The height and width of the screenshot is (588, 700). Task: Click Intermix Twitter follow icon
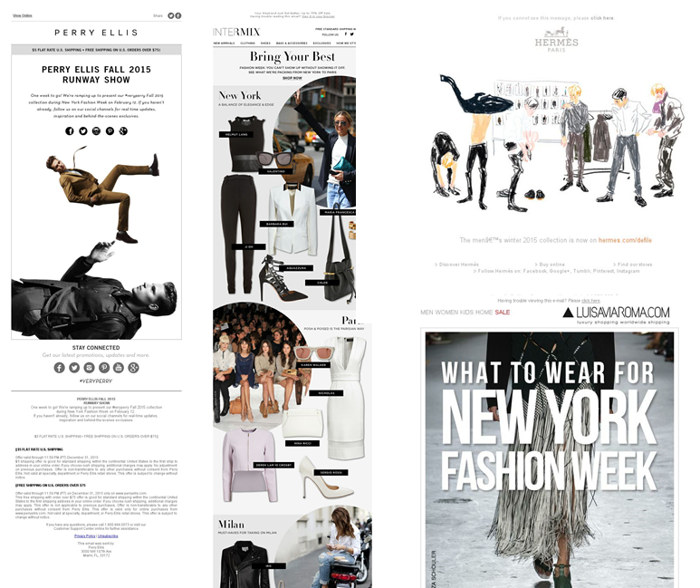(x=351, y=34)
